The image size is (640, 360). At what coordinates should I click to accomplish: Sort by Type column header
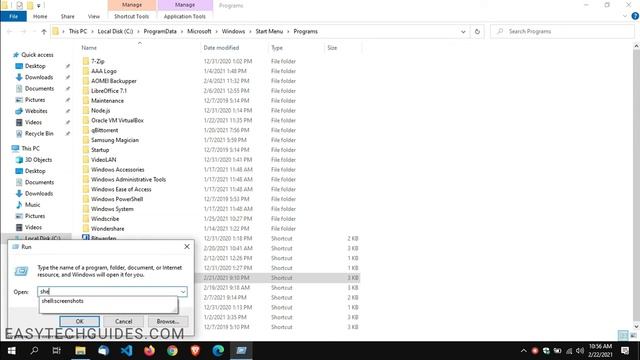pos(277,48)
